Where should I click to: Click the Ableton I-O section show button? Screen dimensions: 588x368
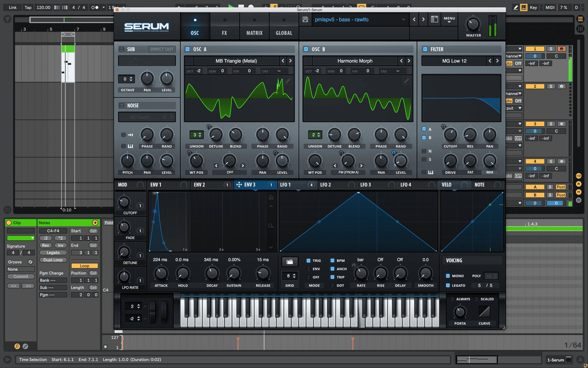(579, 176)
